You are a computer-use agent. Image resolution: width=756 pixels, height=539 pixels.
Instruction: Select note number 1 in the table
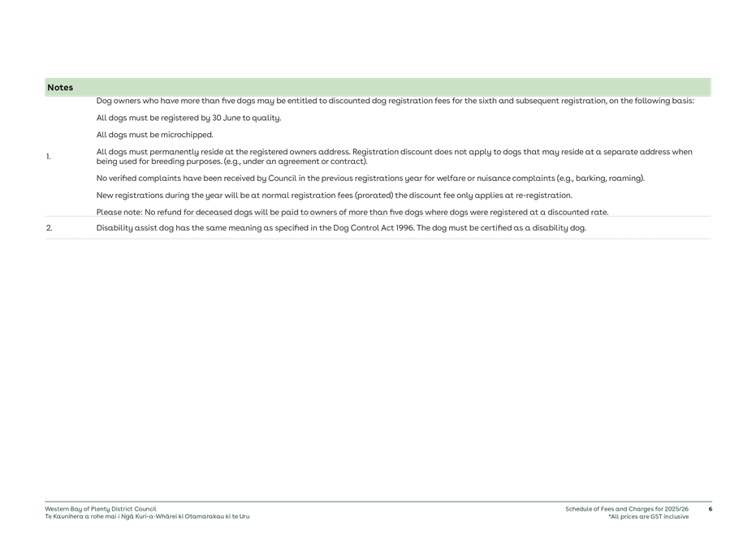49,157
